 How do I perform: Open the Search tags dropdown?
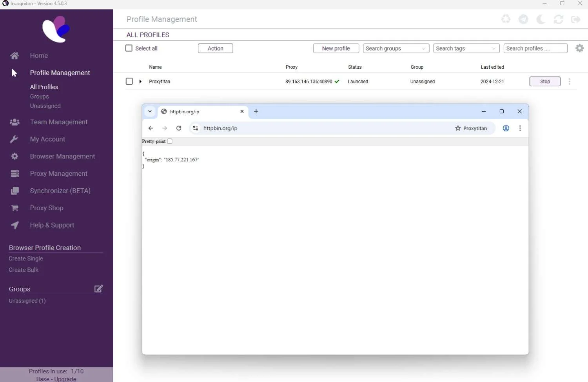click(466, 48)
